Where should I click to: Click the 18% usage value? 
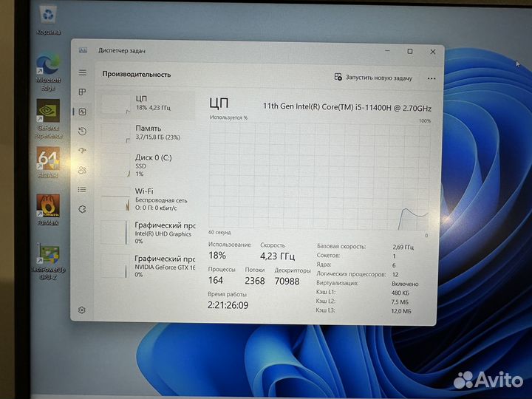(217, 255)
